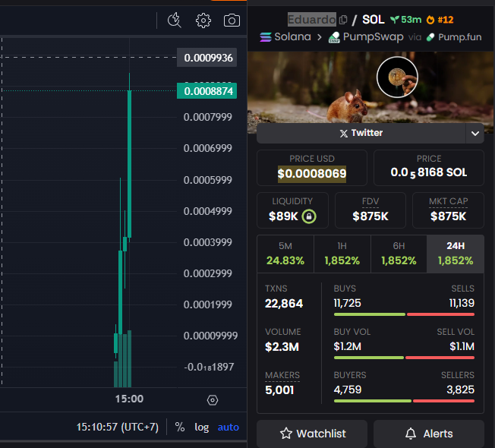Screen dimensions: 495x448
Task: Click the PumpSwap logo icon
Action: pyautogui.click(x=334, y=37)
